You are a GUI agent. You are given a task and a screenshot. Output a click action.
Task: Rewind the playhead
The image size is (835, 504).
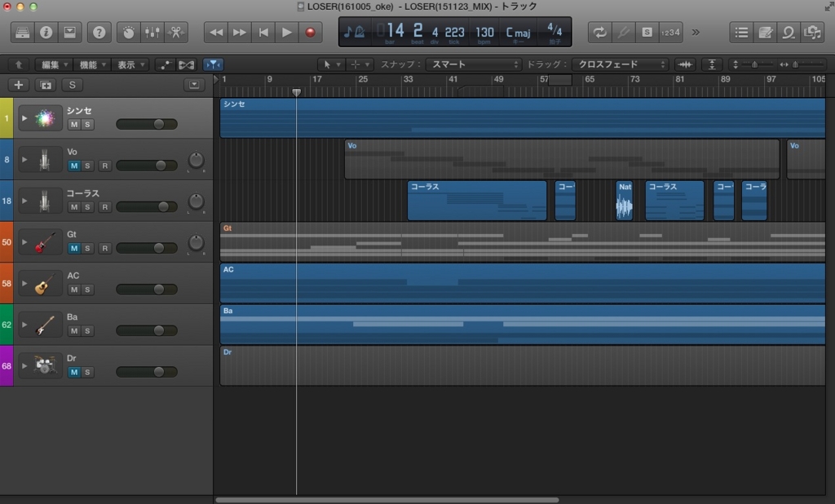(216, 33)
